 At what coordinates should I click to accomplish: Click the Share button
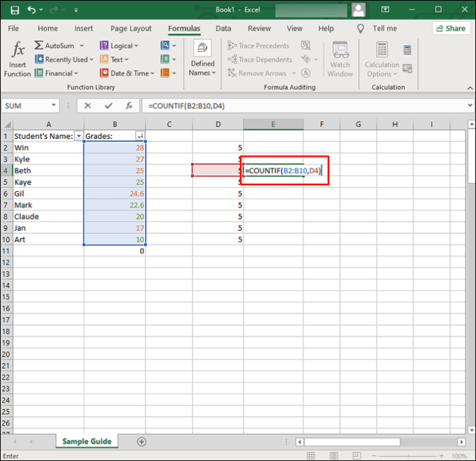tap(450, 28)
